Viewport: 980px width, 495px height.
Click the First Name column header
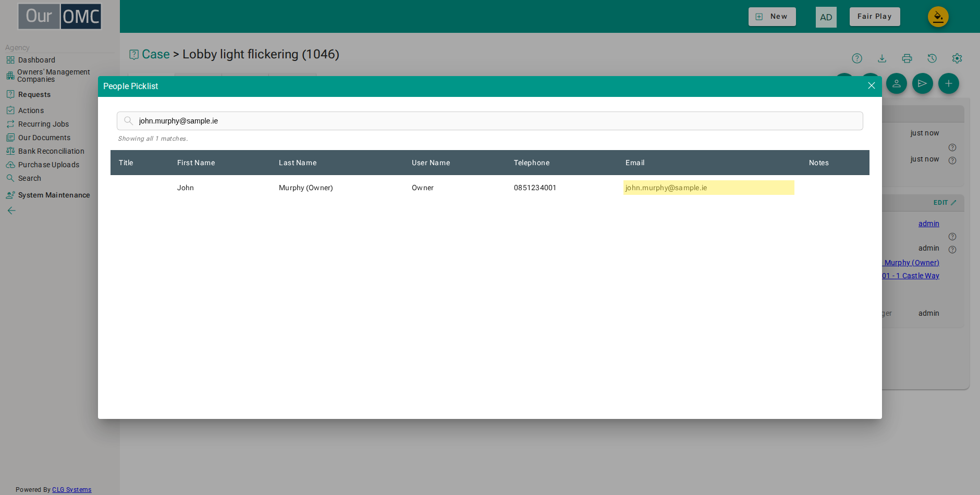[x=196, y=163]
